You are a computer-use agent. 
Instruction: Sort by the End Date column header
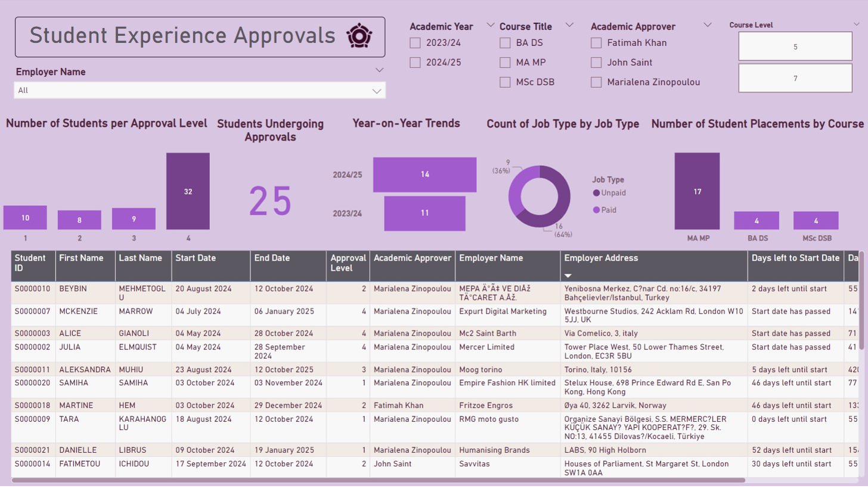[289, 266]
